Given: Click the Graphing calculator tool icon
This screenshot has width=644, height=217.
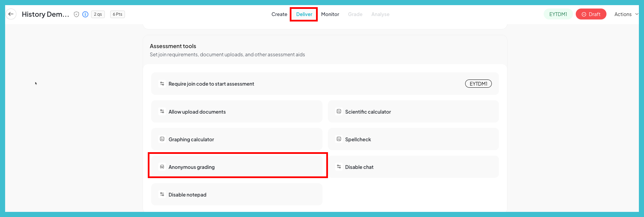Looking at the screenshot, I should [x=162, y=139].
